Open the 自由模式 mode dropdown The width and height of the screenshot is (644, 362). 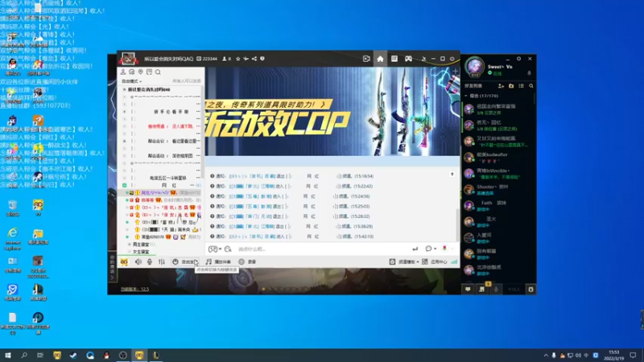[x=131, y=81]
